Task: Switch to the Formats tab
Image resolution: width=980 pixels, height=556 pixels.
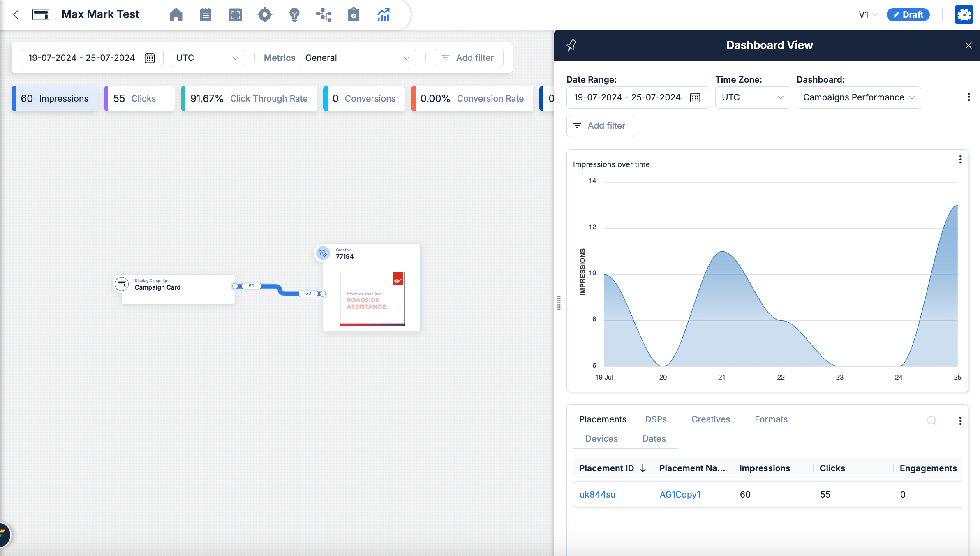Action: pyautogui.click(x=771, y=419)
